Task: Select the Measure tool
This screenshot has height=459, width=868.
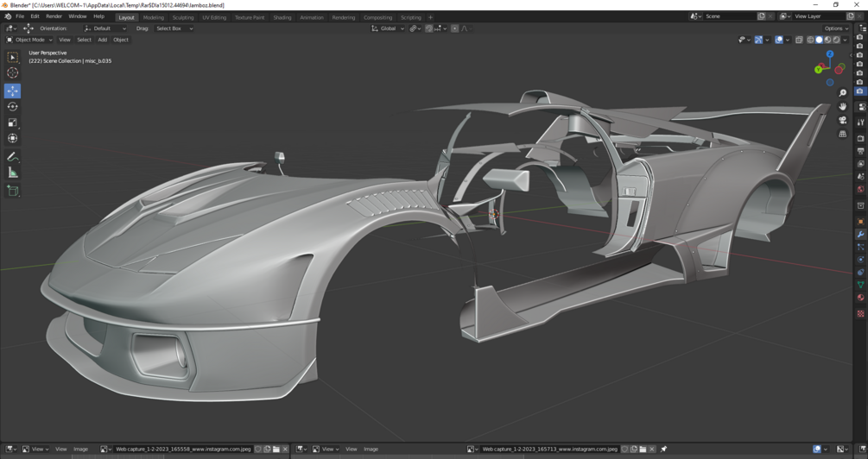Action: point(12,173)
